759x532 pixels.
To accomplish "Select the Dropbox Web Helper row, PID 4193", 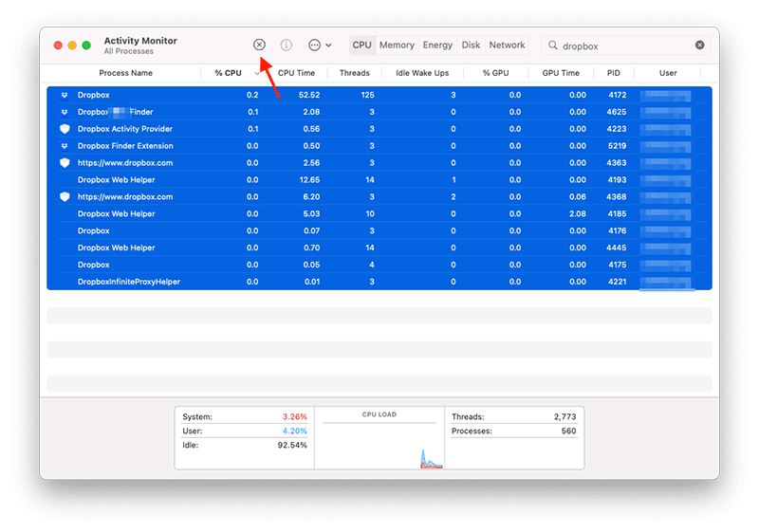I will pos(379,180).
